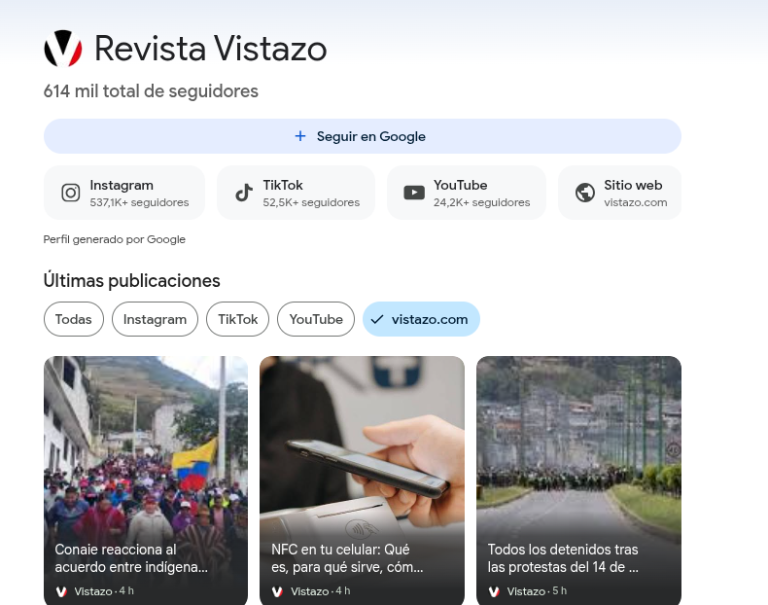
Task: Click the 614 mil total de seguidores text
Action: [151, 91]
